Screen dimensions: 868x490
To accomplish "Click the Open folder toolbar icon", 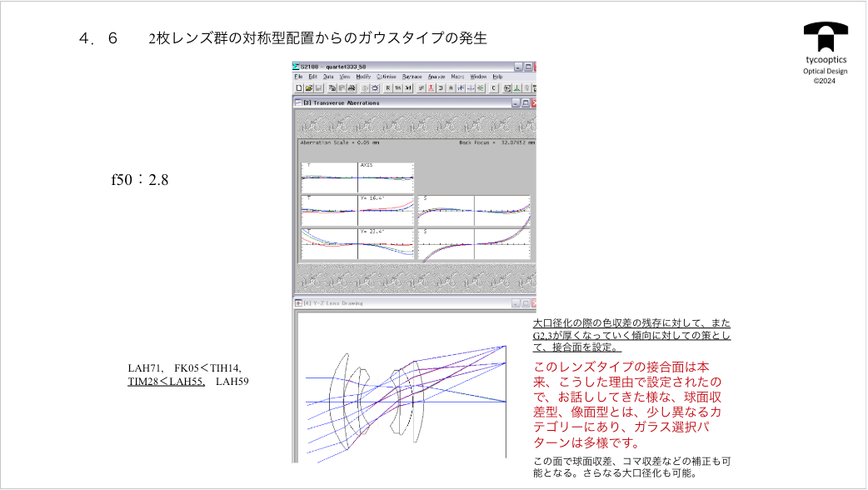I will click(x=309, y=87).
